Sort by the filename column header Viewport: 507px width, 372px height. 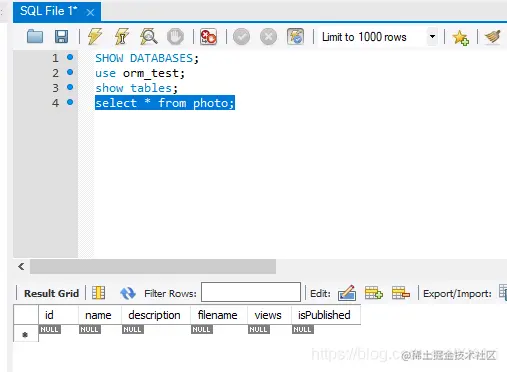coord(219,315)
